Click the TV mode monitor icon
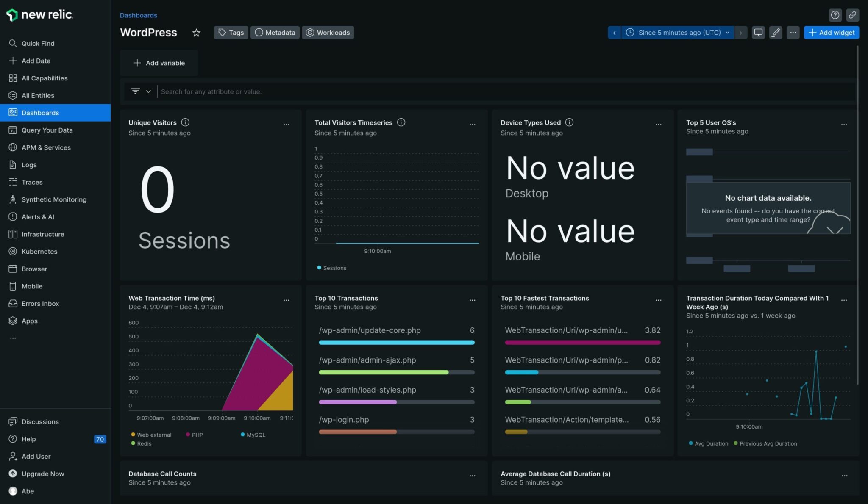The height and width of the screenshot is (504, 868). coord(758,33)
